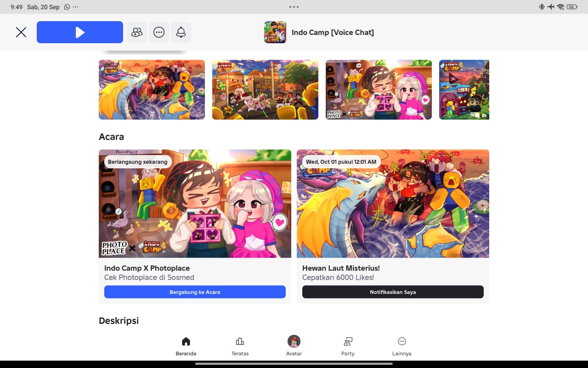
Task: Click the Deskripsi section heading
Action: tap(119, 321)
